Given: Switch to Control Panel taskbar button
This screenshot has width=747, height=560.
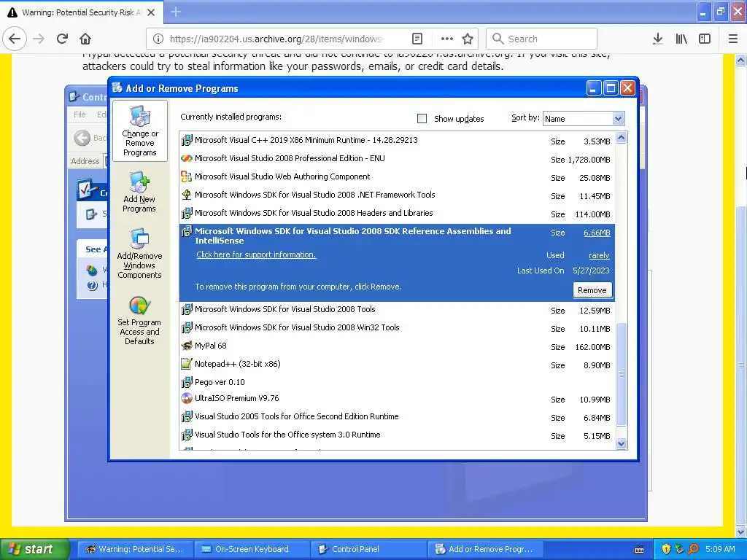Looking at the screenshot, I should (x=368, y=549).
